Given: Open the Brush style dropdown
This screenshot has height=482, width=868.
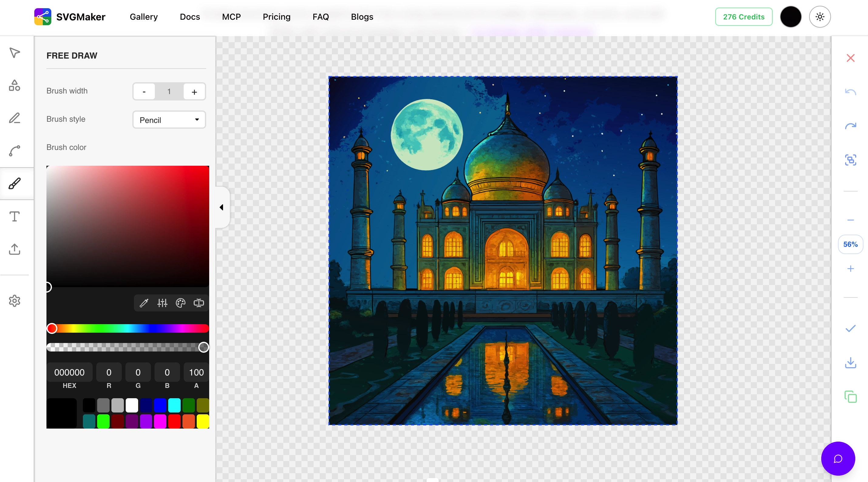Looking at the screenshot, I should click(169, 120).
